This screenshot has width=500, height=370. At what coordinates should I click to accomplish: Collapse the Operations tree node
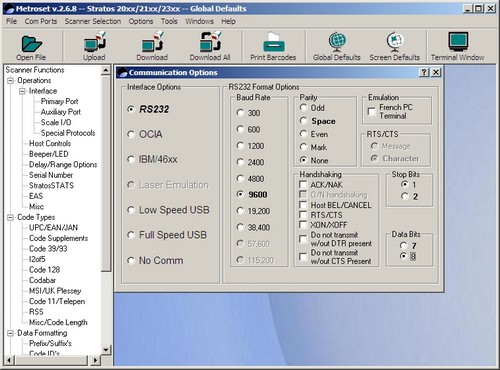click(x=11, y=80)
